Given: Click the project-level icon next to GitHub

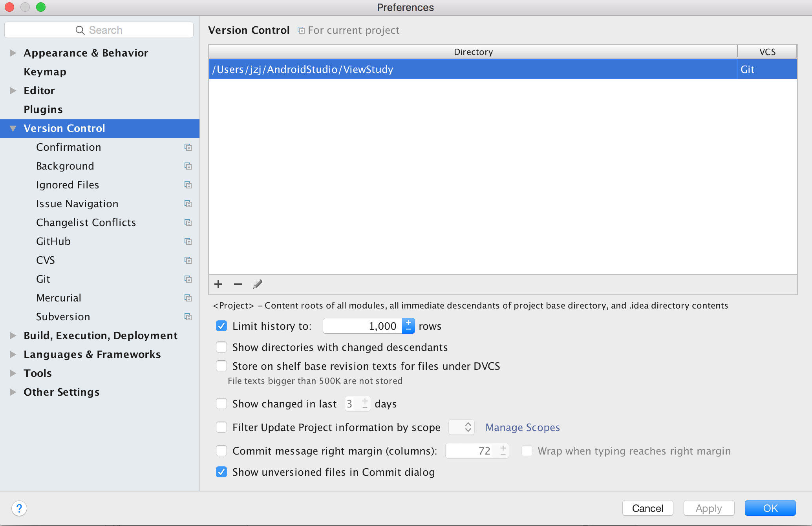Looking at the screenshot, I should [x=188, y=241].
